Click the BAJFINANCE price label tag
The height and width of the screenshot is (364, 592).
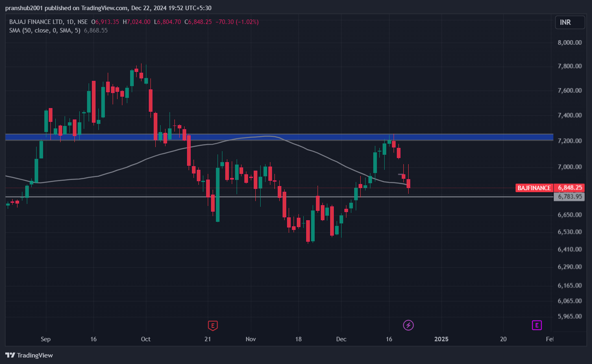point(534,188)
